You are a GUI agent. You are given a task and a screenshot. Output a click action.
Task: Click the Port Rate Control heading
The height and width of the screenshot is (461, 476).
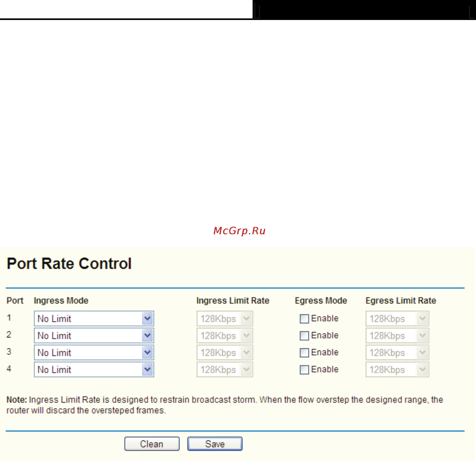click(69, 264)
